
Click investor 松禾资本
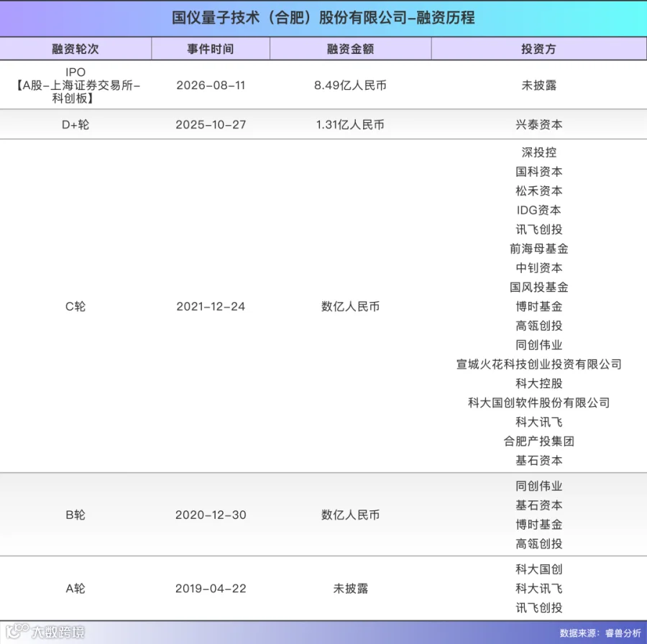(x=539, y=190)
